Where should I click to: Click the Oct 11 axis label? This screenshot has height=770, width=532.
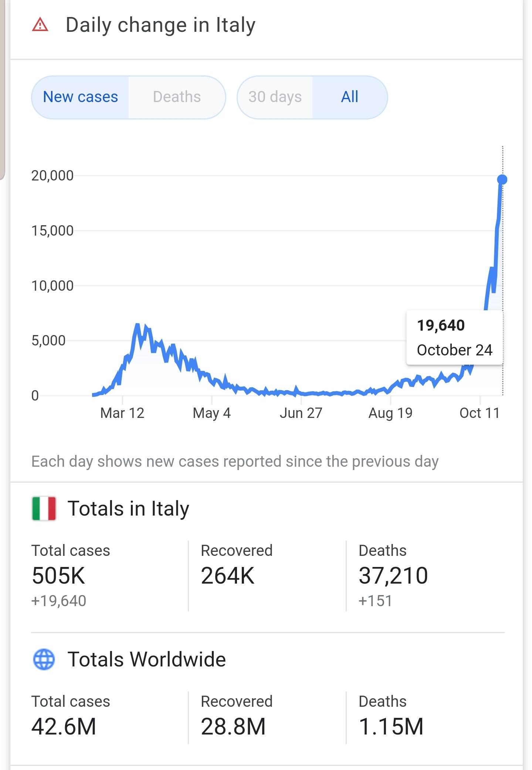coord(480,413)
